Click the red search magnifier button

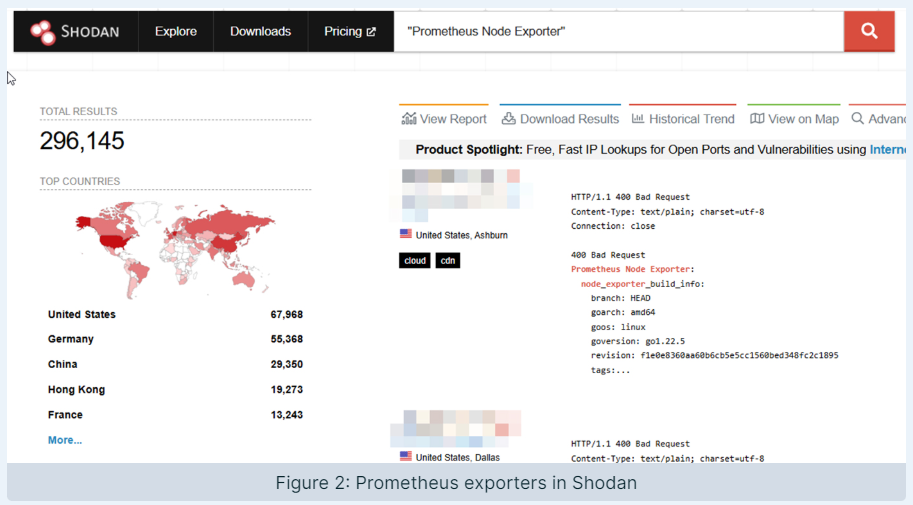pos(869,31)
